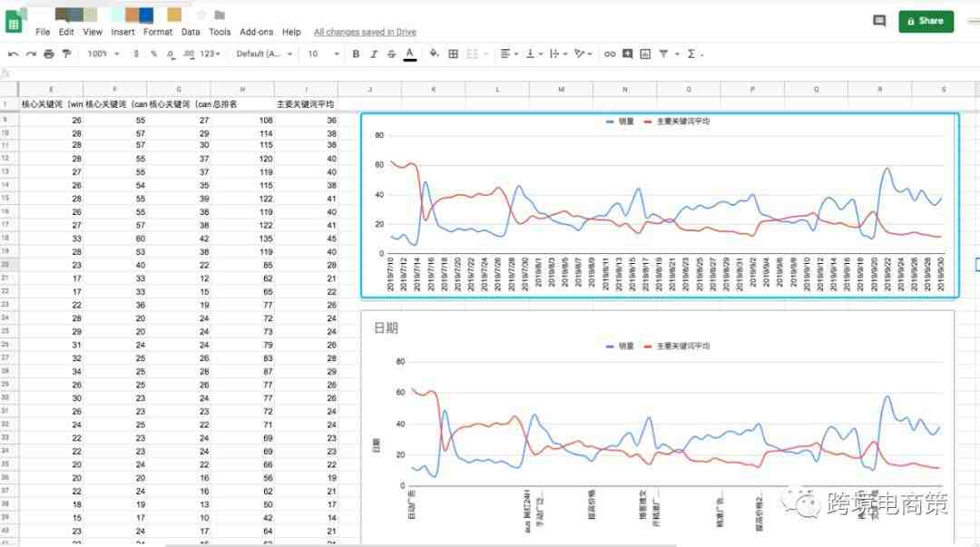Open the Functions sigma tool
980x547 pixels.
tap(691, 54)
